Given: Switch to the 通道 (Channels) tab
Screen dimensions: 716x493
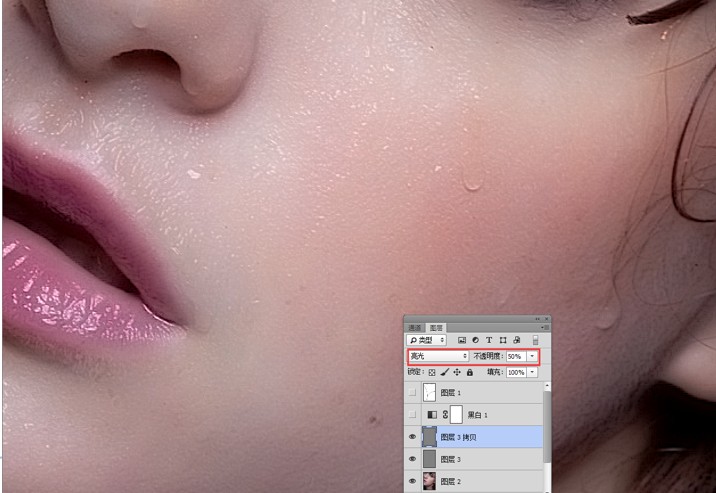Looking at the screenshot, I should pyautogui.click(x=415, y=328).
